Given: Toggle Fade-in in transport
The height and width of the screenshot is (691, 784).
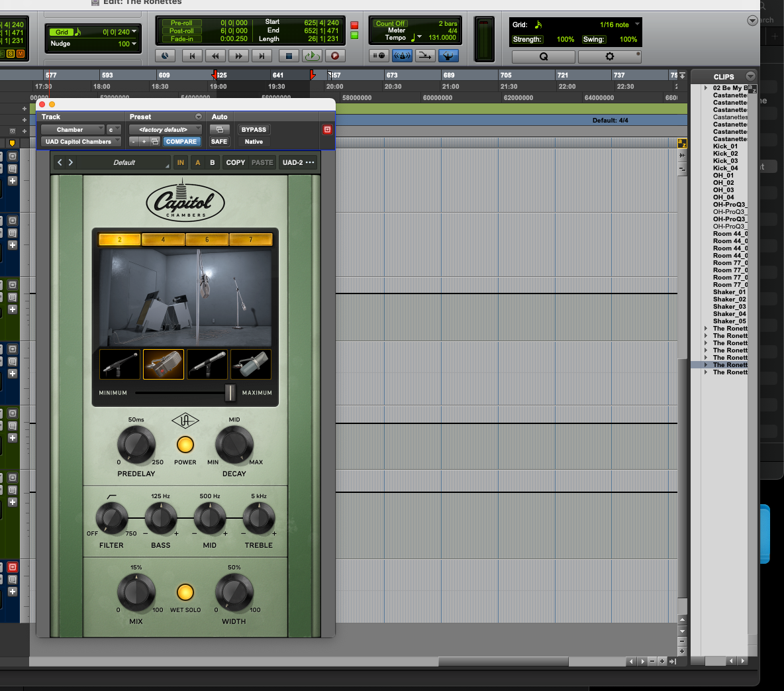Looking at the screenshot, I should 181,39.
